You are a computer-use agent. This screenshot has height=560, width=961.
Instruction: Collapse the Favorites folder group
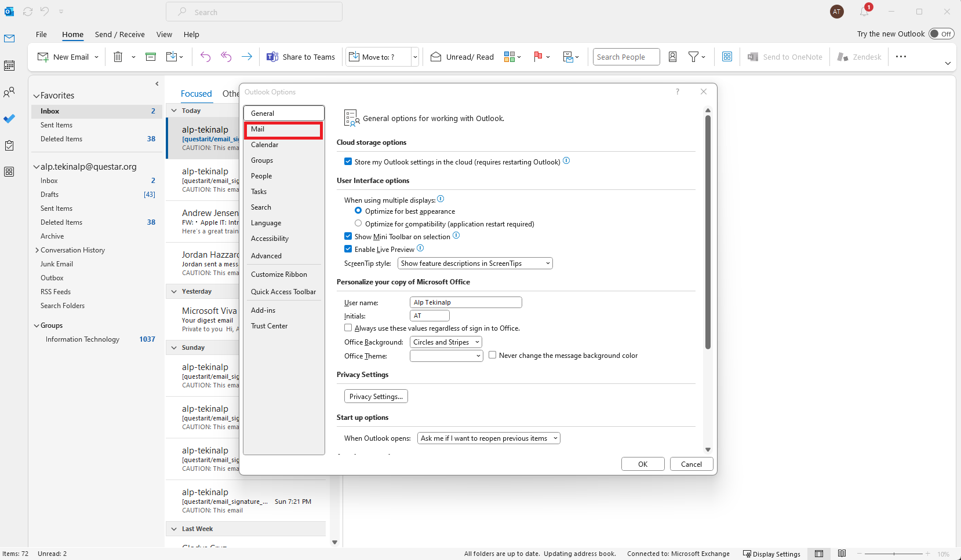[37, 96]
